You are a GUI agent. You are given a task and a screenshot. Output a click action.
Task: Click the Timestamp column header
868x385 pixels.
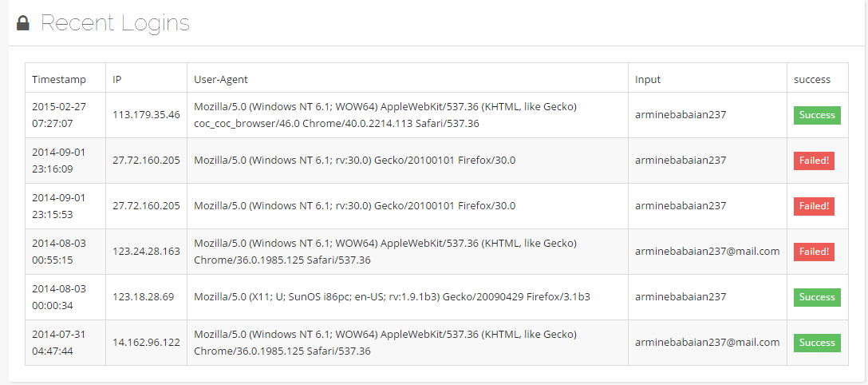[x=58, y=79]
